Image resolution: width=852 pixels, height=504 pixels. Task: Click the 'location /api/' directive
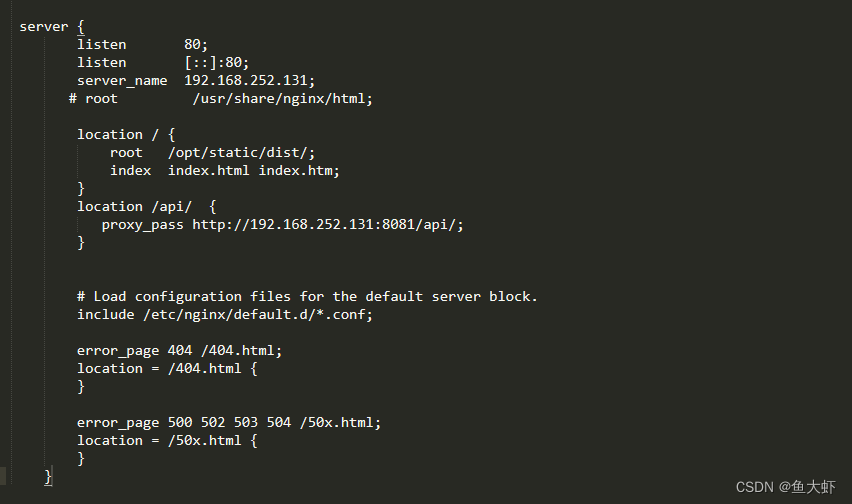pos(134,206)
